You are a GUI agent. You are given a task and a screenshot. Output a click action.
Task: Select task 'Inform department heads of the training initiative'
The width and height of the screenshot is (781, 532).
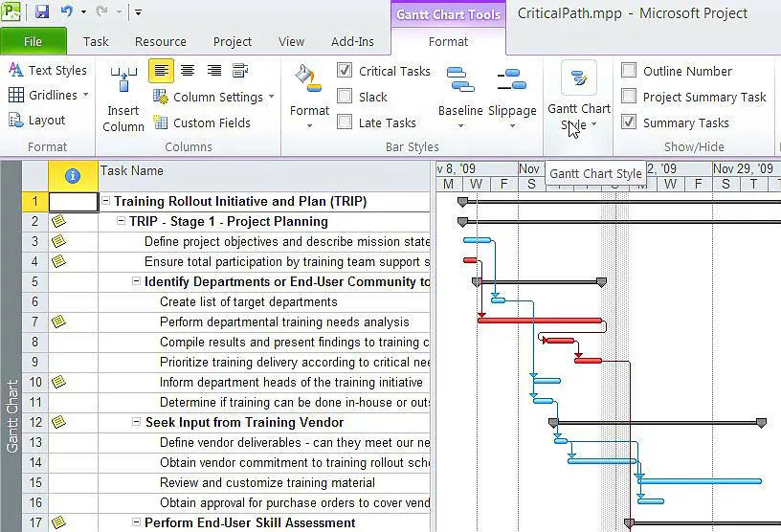pyautogui.click(x=291, y=382)
